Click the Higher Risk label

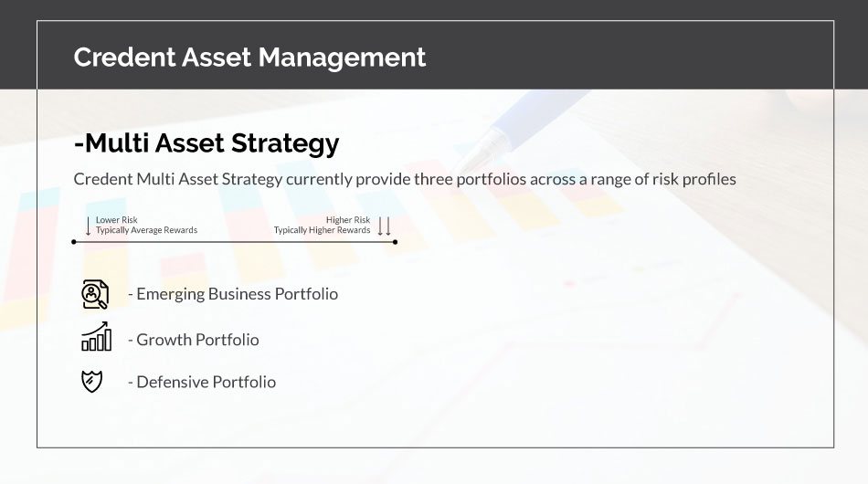point(348,220)
